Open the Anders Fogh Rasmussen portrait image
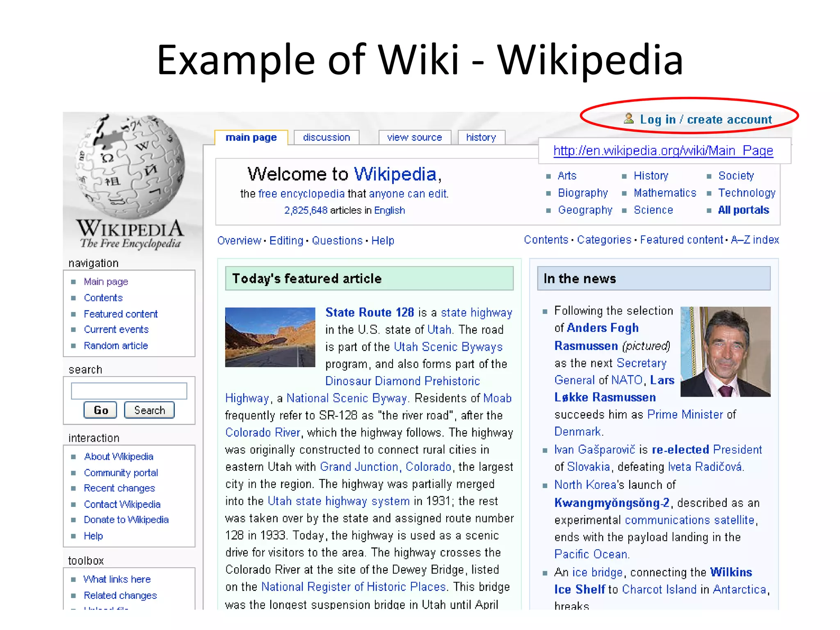Viewport: 840px width, 630px height. click(725, 352)
